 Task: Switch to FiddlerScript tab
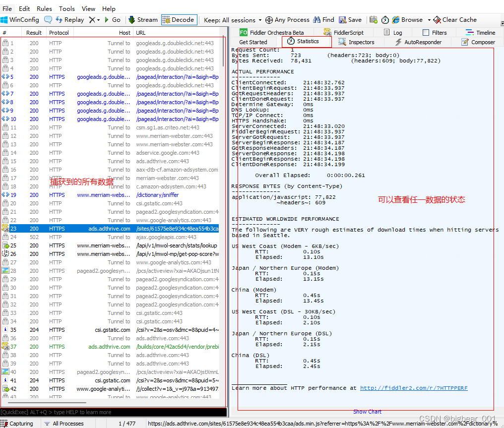coord(344,32)
